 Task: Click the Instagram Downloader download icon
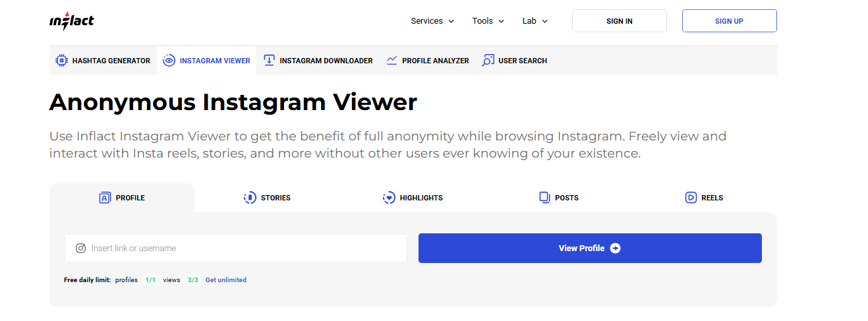[269, 61]
